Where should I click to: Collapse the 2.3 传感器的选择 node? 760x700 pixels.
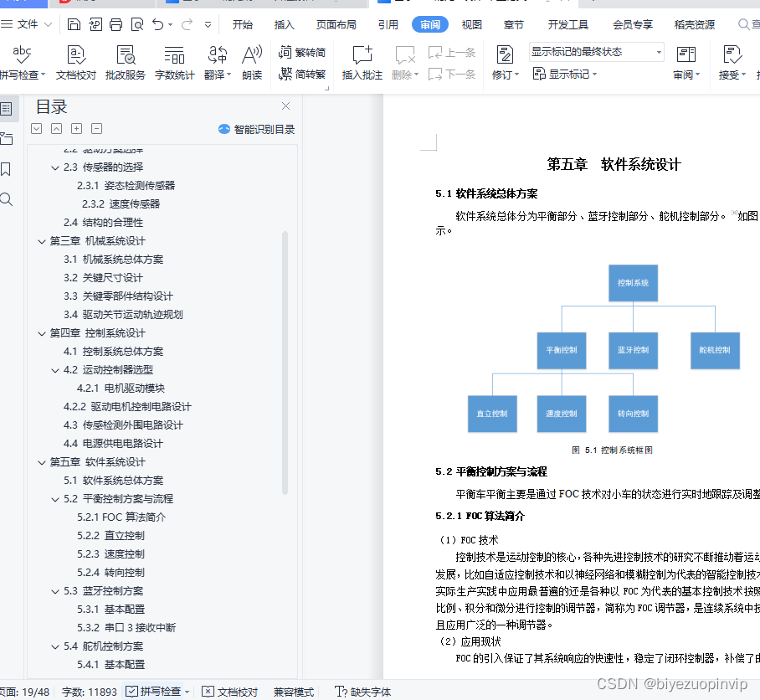click(x=55, y=167)
